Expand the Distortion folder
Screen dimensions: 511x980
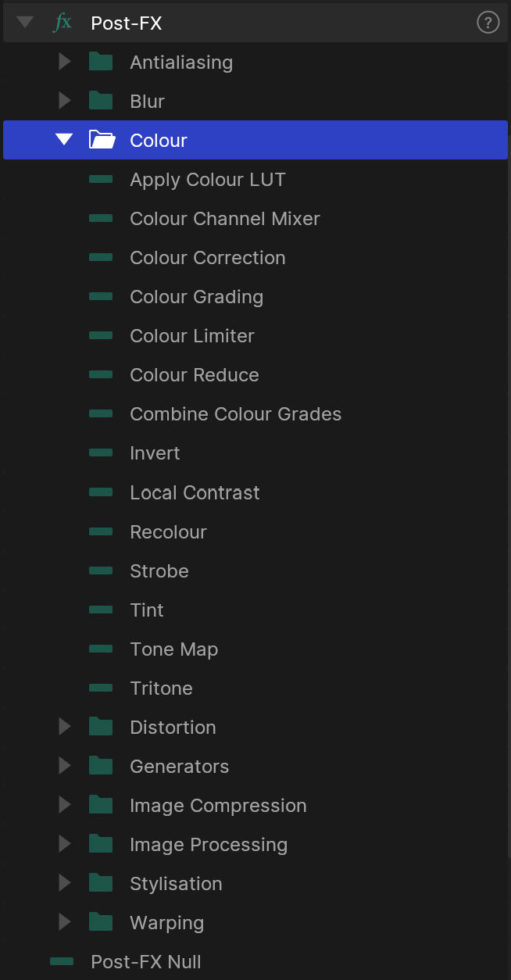pyautogui.click(x=65, y=727)
